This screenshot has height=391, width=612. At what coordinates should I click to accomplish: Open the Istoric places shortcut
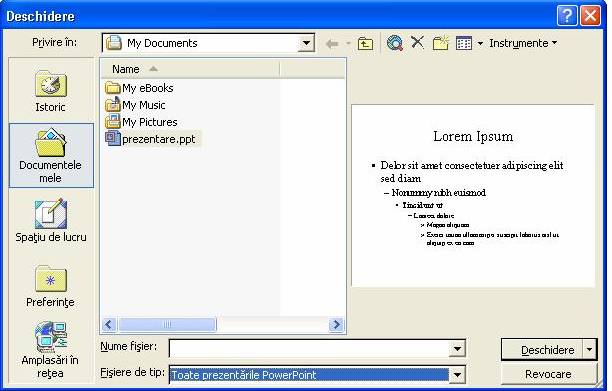pos(51,92)
